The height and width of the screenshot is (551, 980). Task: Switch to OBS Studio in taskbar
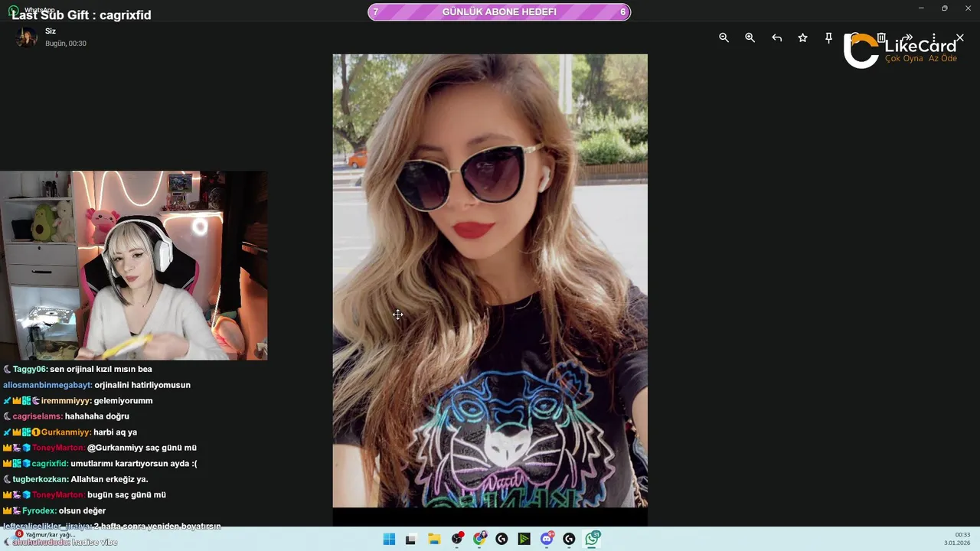457,539
